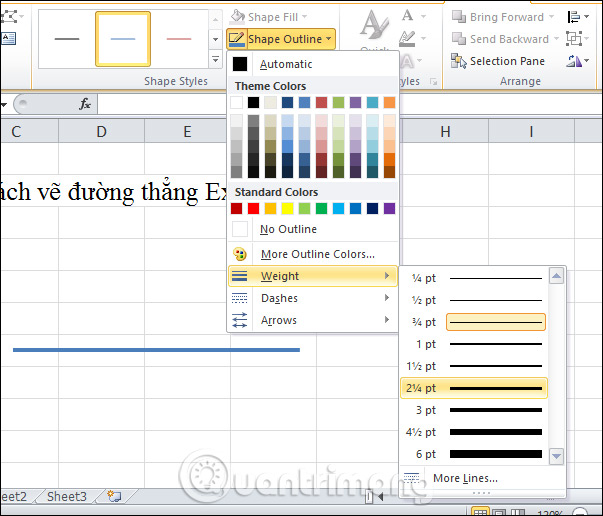Pick the standard Dark Blue swatch
This screenshot has width=603, height=516.
[372, 208]
